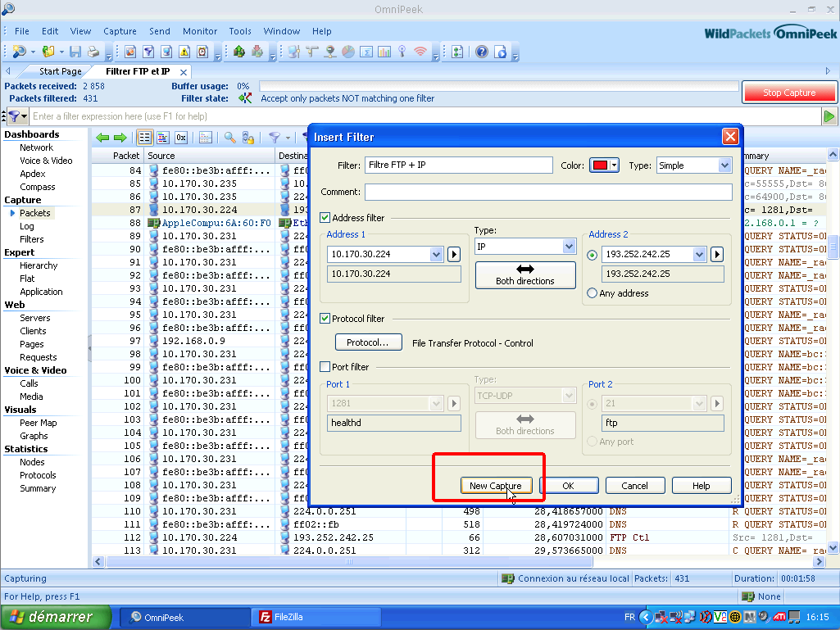
Task: Click the Protocol... button
Action: (x=368, y=342)
